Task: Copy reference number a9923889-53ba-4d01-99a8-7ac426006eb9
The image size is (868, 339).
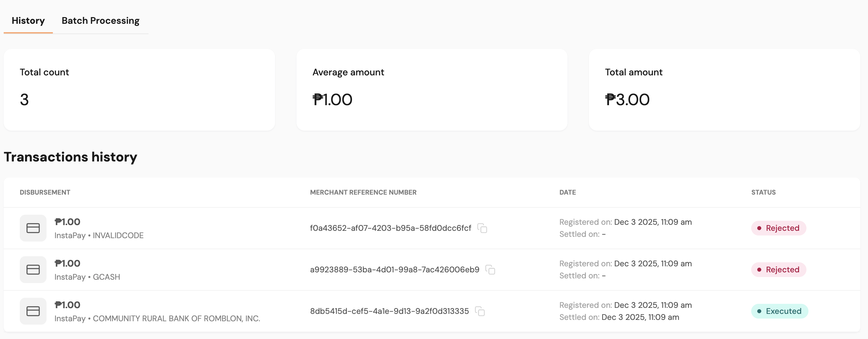Action: coord(490,270)
